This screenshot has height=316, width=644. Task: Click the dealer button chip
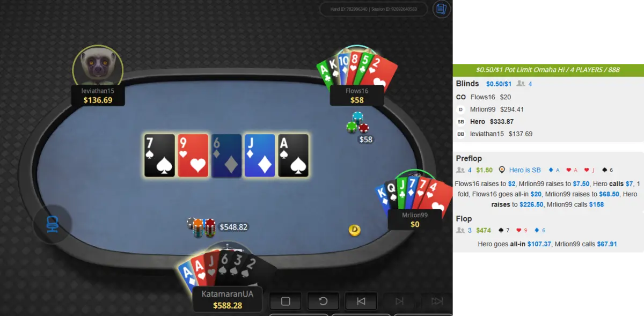[x=354, y=230]
